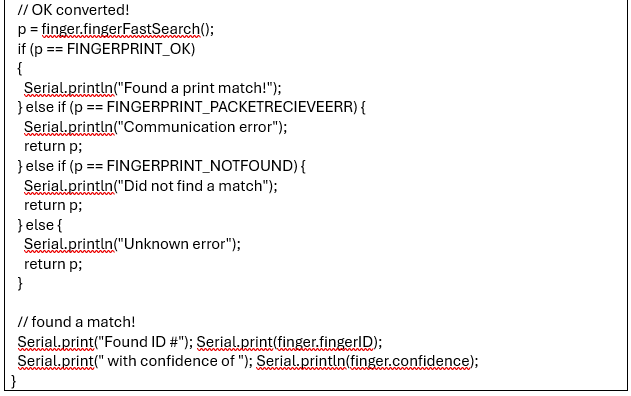Viewport: 631px width, 396px height.
Task: Click the "Unknown error" string text
Action: (x=174, y=244)
